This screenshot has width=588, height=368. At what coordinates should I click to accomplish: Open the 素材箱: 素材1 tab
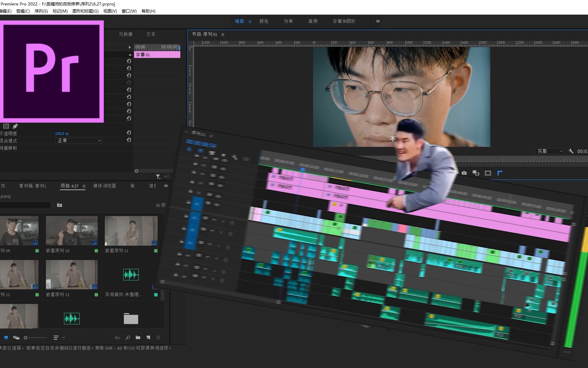[x=32, y=186]
